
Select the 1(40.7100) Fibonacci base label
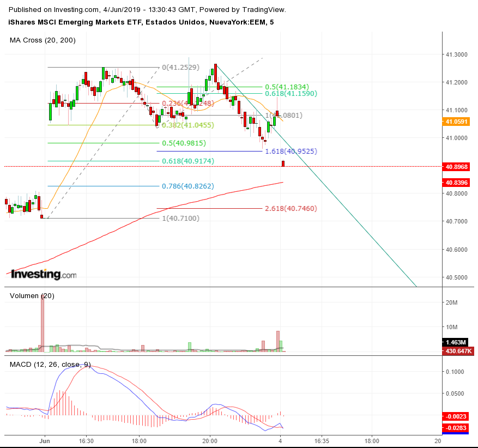click(x=181, y=218)
